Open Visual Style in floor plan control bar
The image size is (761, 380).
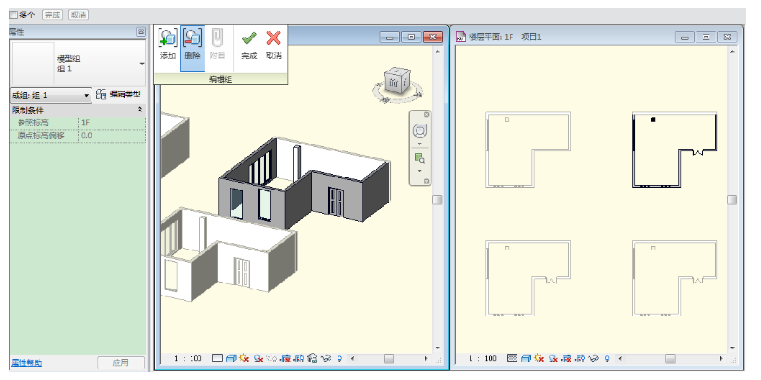(x=526, y=358)
